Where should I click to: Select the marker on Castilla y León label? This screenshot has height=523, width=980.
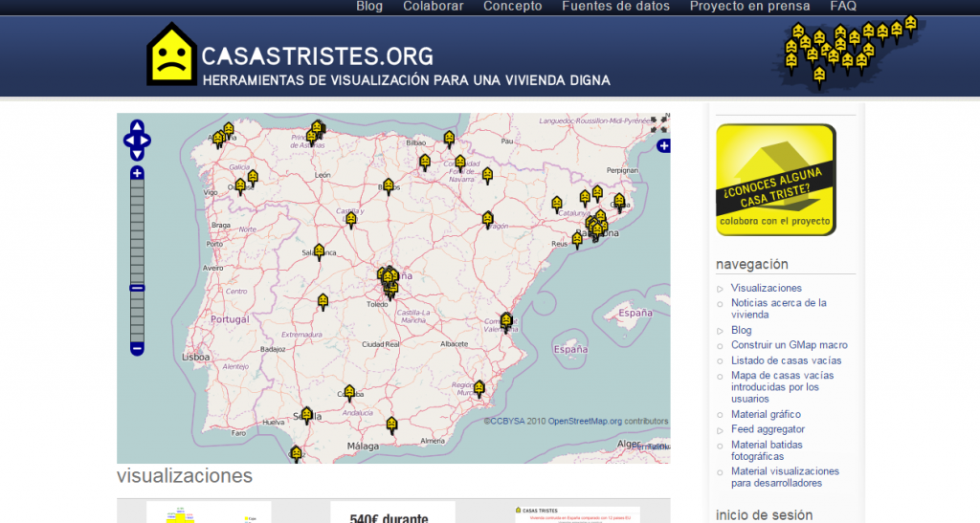coord(350,219)
